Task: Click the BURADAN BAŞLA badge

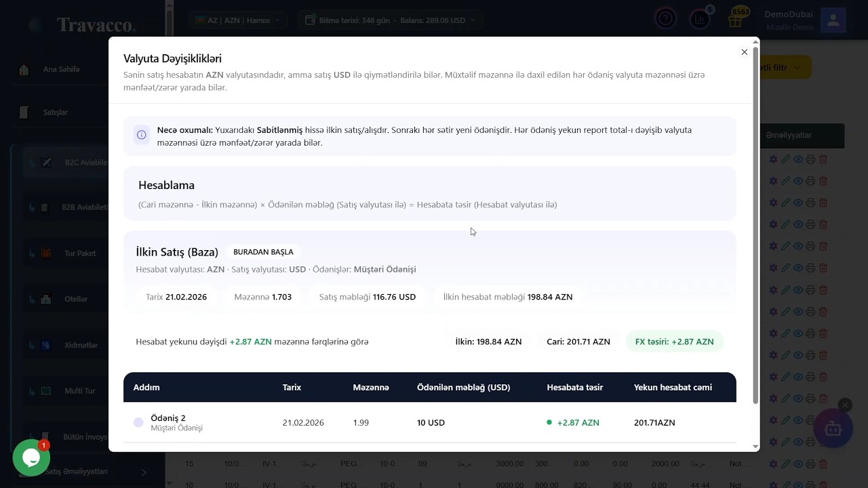Action: point(263,252)
